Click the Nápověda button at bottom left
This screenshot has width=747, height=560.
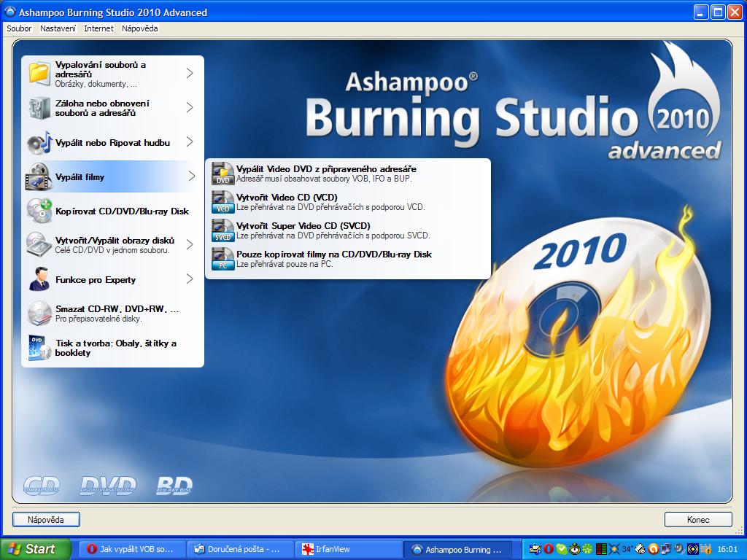[46, 519]
